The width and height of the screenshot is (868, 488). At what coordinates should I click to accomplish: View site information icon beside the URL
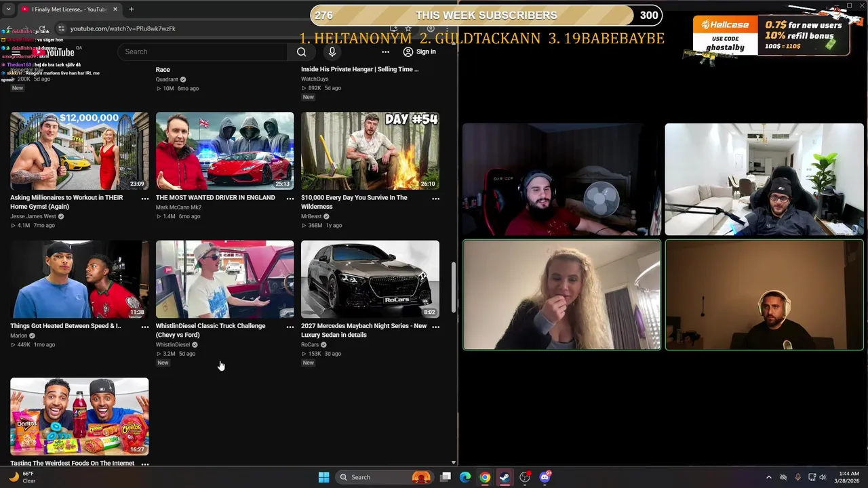pyautogui.click(x=61, y=28)
